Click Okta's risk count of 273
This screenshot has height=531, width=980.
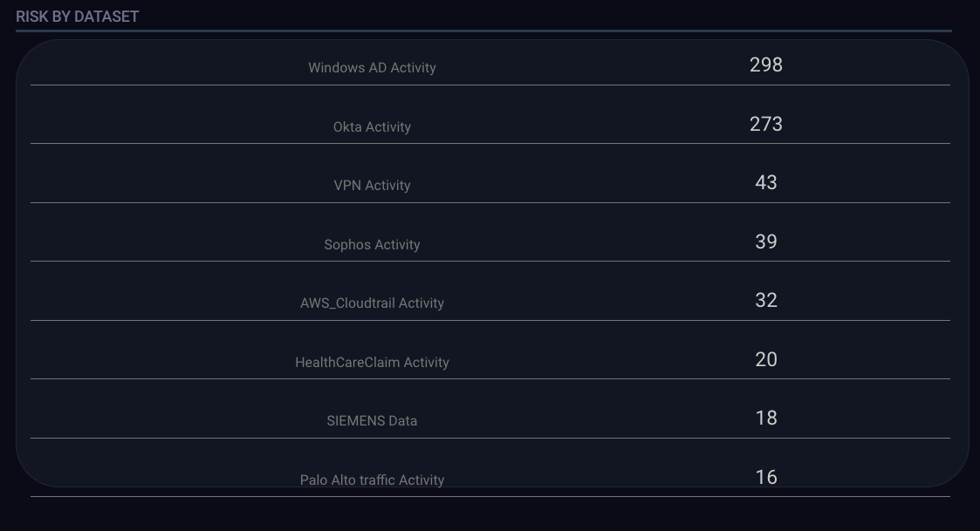[x=765, y=125]
